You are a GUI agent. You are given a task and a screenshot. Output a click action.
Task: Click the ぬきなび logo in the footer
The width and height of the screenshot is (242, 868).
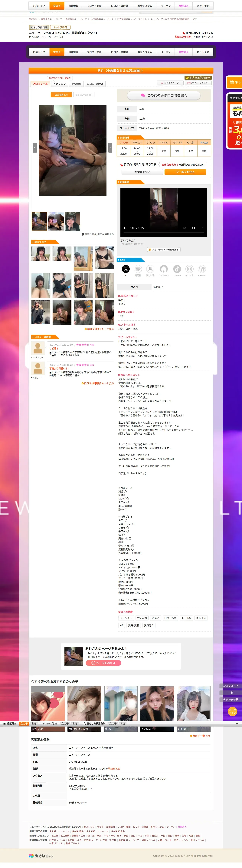(41, 856)
